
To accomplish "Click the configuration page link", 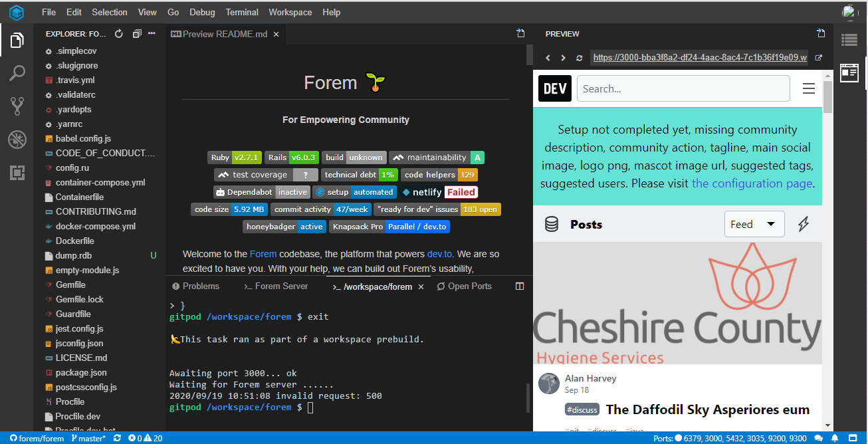I will 752,183.
